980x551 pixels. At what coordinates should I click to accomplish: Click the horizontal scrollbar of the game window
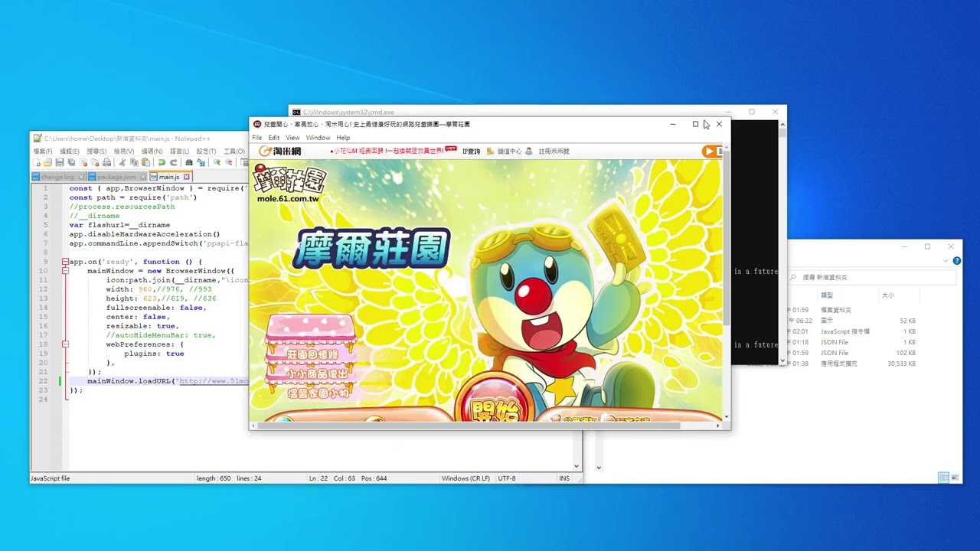coord(470,425)
